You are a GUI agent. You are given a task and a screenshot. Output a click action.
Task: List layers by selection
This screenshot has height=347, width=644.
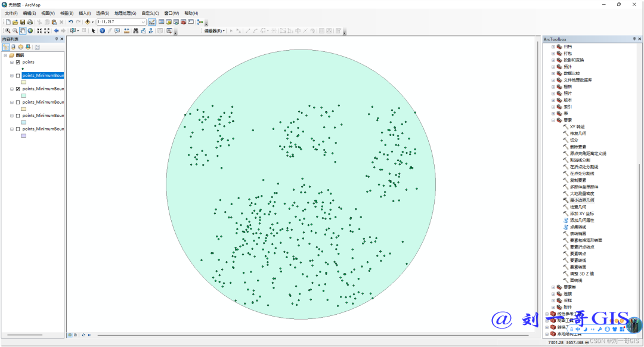[x=28, y=47]
